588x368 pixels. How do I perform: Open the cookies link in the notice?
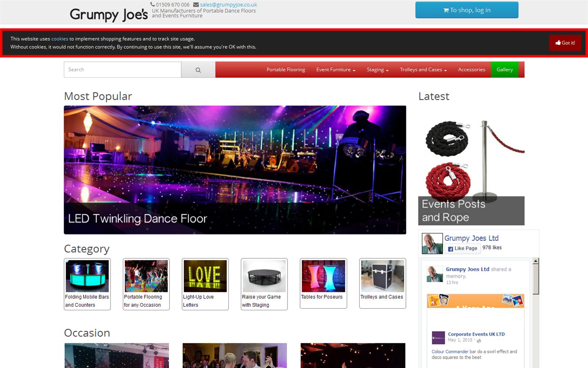coord(60,39)
